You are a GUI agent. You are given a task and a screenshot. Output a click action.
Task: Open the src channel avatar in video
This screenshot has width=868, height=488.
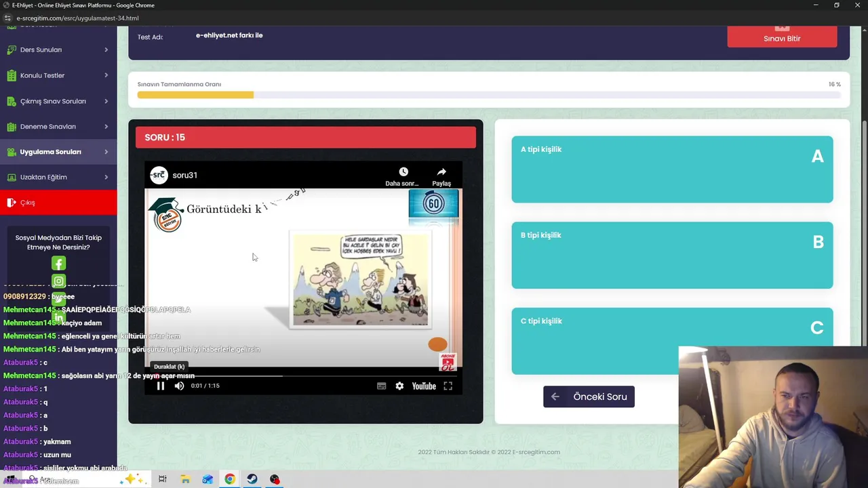click(159, 175)
